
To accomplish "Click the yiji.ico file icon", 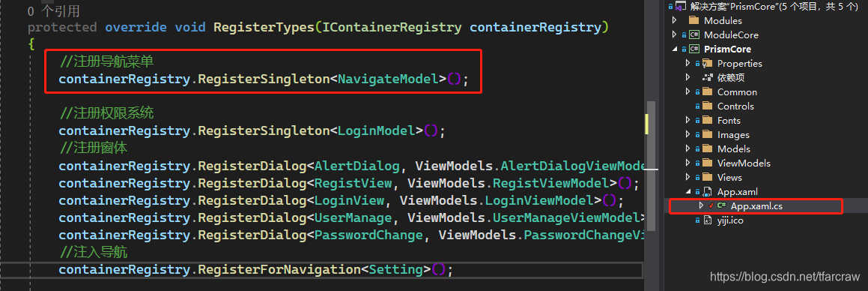I will (x=708, y=220).
